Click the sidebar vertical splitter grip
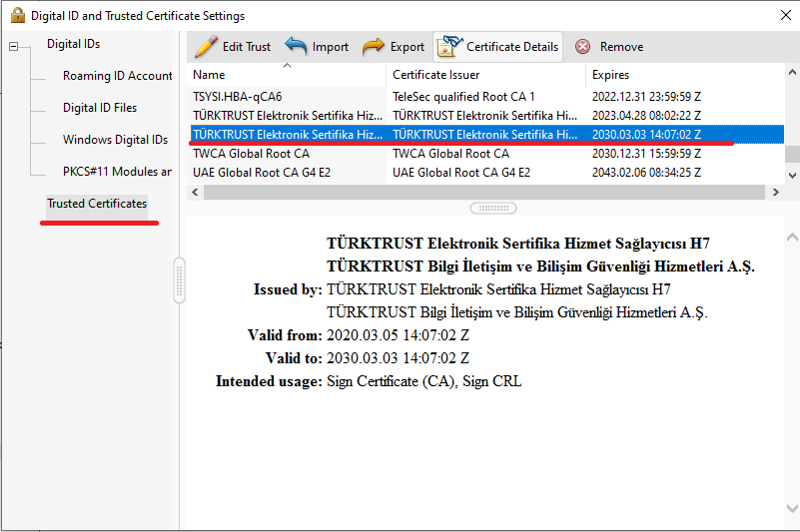Image resolution: width=800 pixels, height=532 pixels. coord(179,280)
